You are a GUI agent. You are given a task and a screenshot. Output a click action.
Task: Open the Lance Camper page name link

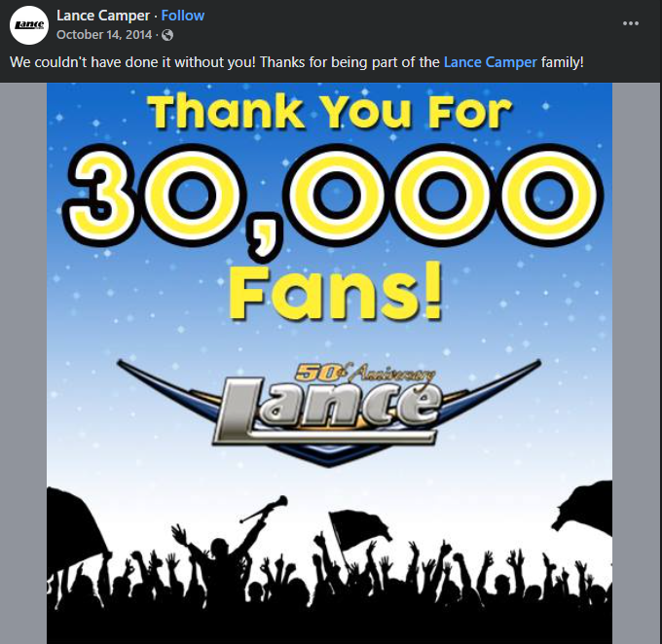103,16
